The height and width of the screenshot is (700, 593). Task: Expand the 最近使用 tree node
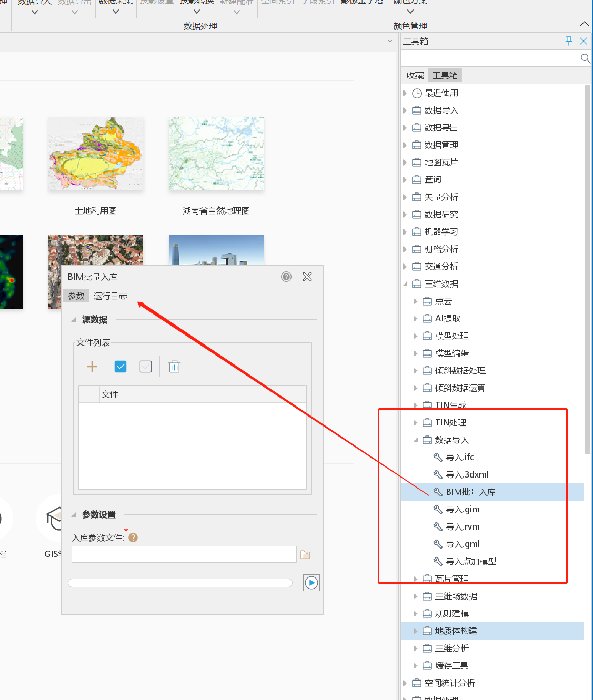point(405,93)
